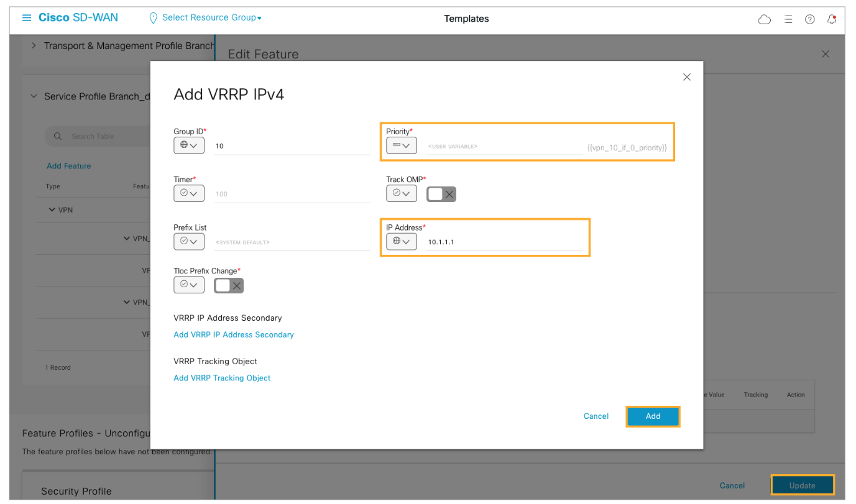
Task: Open the help question mark icon
Action: (x=809, y=19)
